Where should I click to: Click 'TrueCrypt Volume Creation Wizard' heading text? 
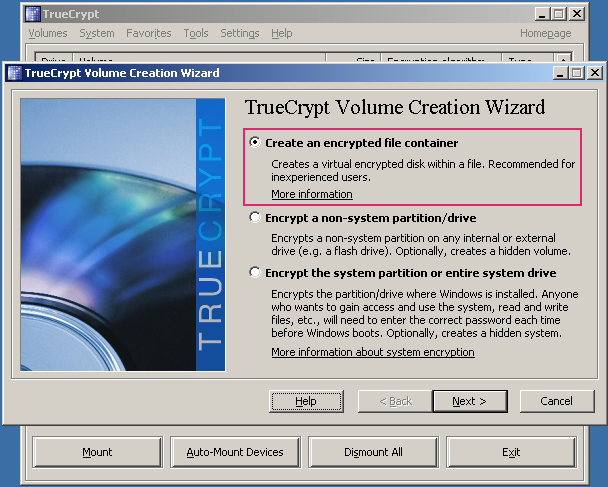coord(395,107)
